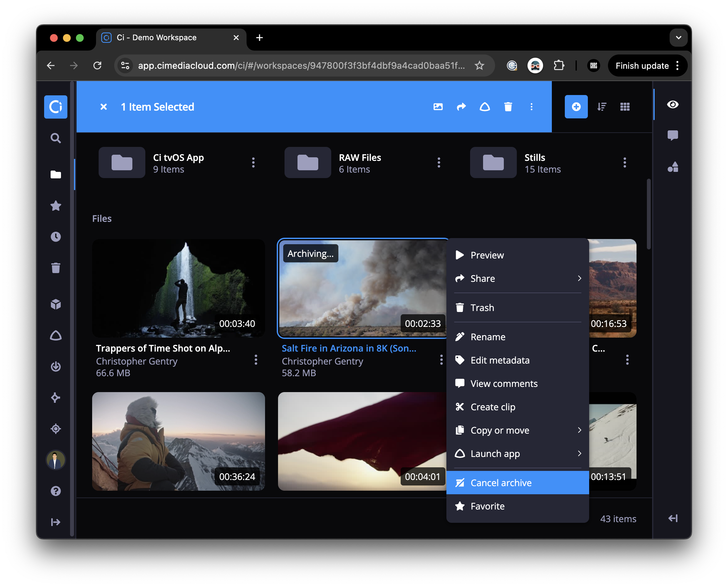Open the browser extensions puzzle icon

coord(559,66)
